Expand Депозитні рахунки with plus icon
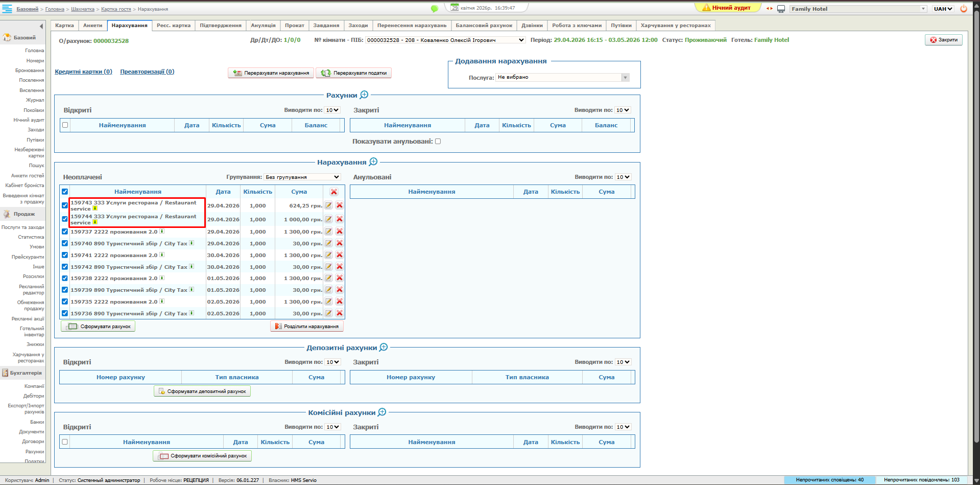 pyautogui.click(x=384, y=348)
